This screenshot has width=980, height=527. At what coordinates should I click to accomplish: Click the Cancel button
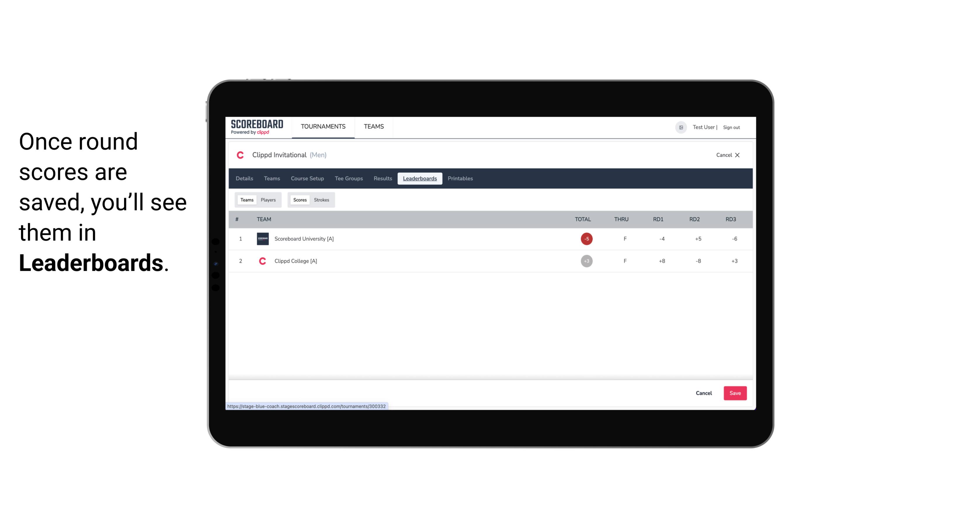coord(703,393)
